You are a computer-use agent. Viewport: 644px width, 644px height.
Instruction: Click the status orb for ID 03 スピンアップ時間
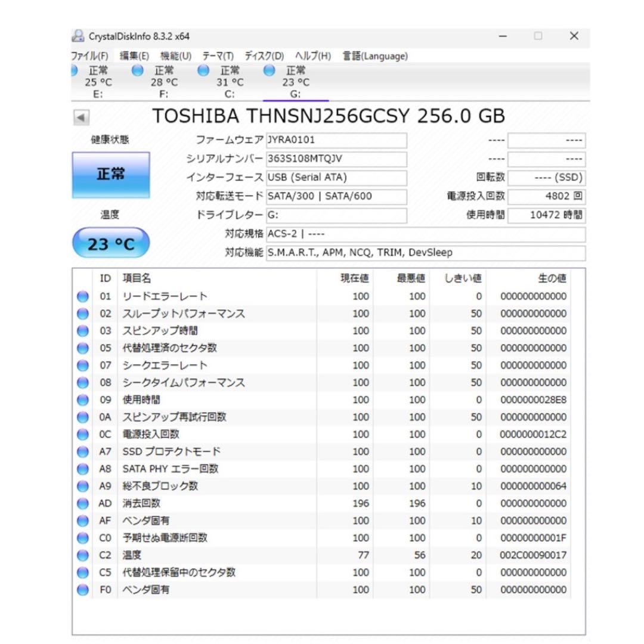pyautogui.click(x=82, y=331)
